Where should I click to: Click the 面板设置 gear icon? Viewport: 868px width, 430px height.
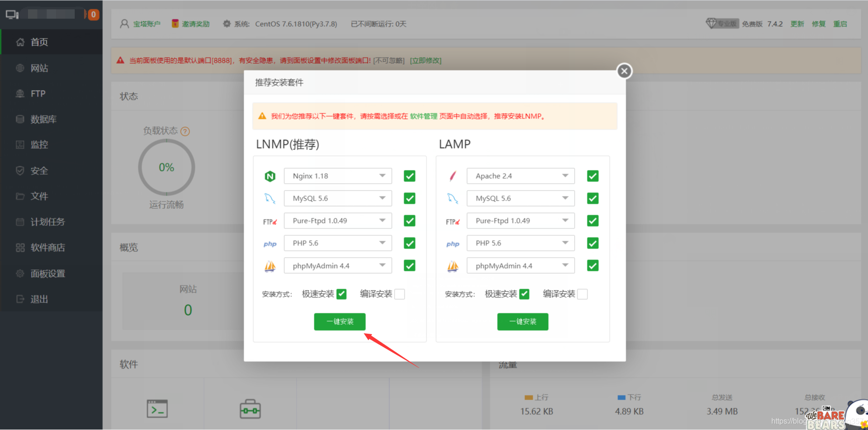(x=20, y=273)
